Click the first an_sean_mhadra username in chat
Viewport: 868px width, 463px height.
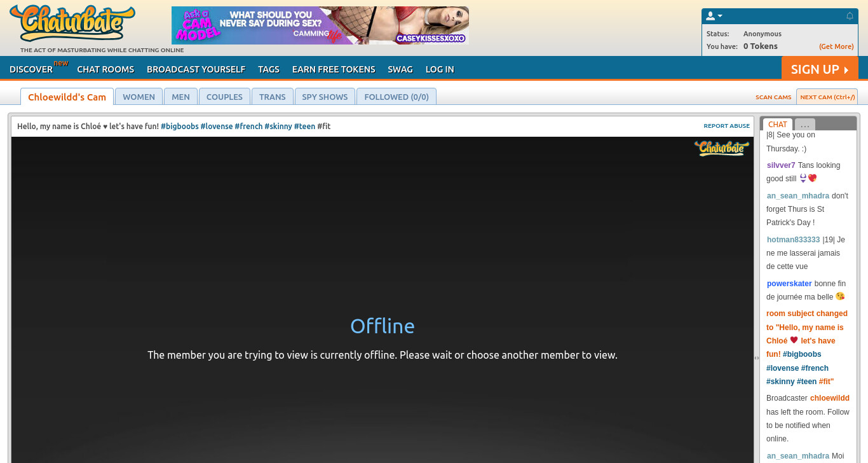797,196
